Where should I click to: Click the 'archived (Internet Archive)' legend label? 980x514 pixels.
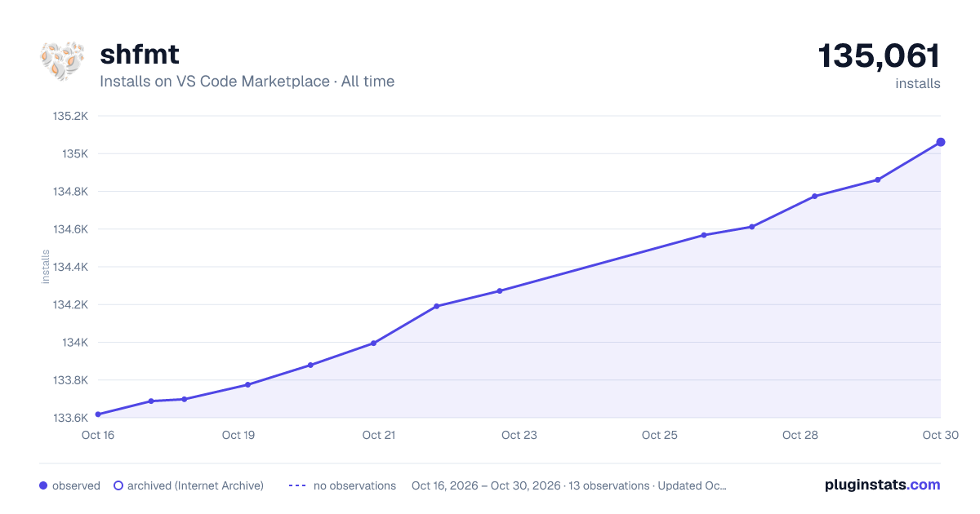[x=195, y=485]
